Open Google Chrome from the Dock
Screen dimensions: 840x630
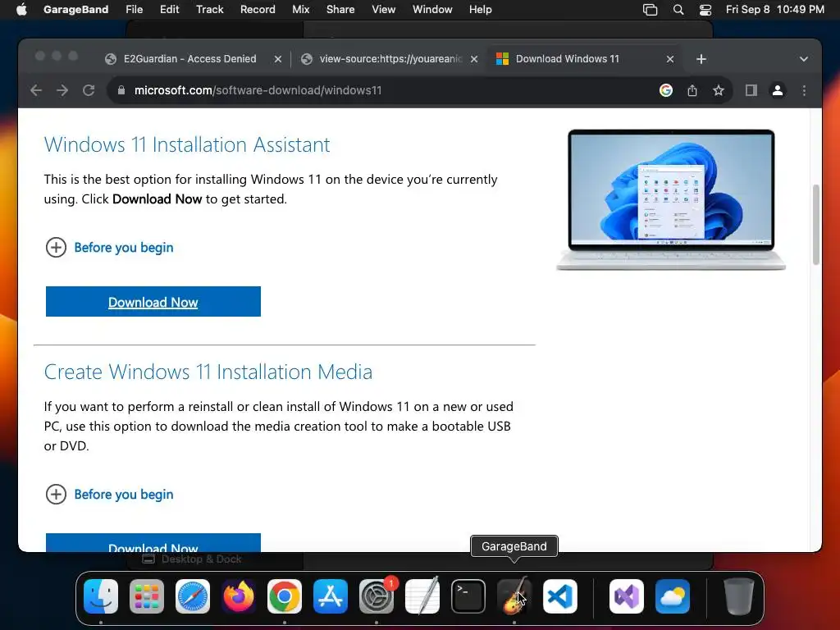tap(285, 596)
